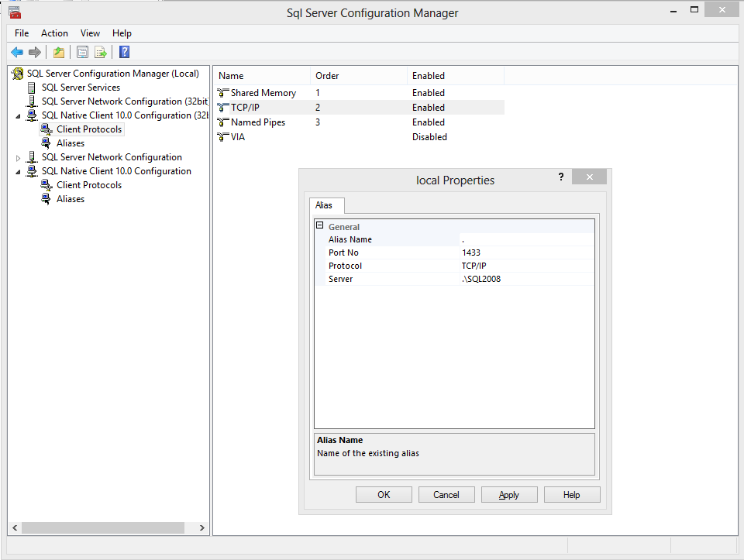Click OK in local Properties dialog
This screenshot has height=560, width=744.
[x=384, y=495]
